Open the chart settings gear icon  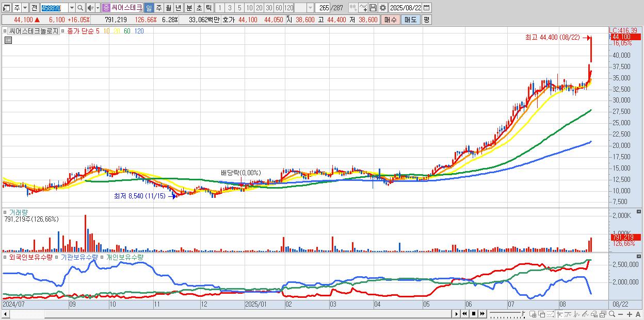click(x=382, y=8)
